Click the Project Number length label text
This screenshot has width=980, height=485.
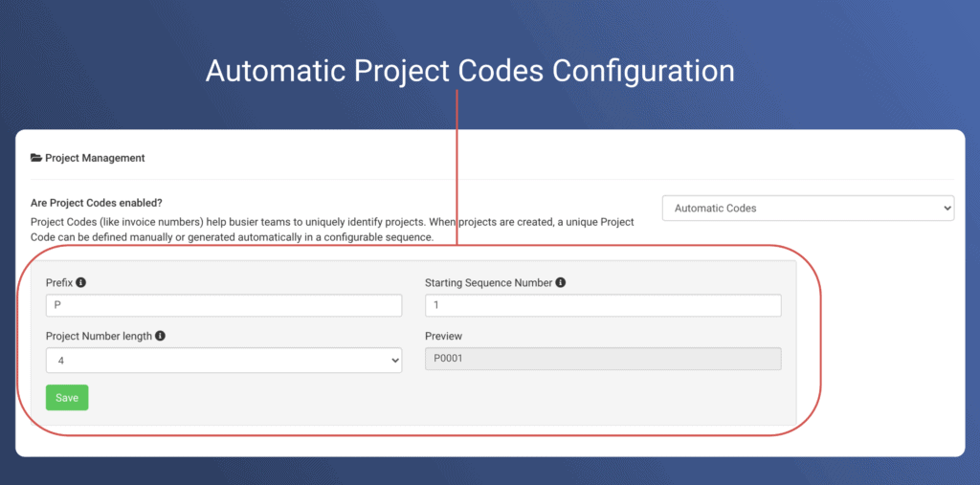(x=99, y=337)
